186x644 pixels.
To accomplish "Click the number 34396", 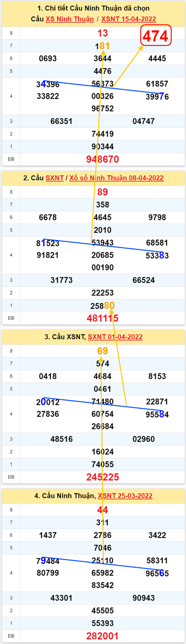I will 48,84.
